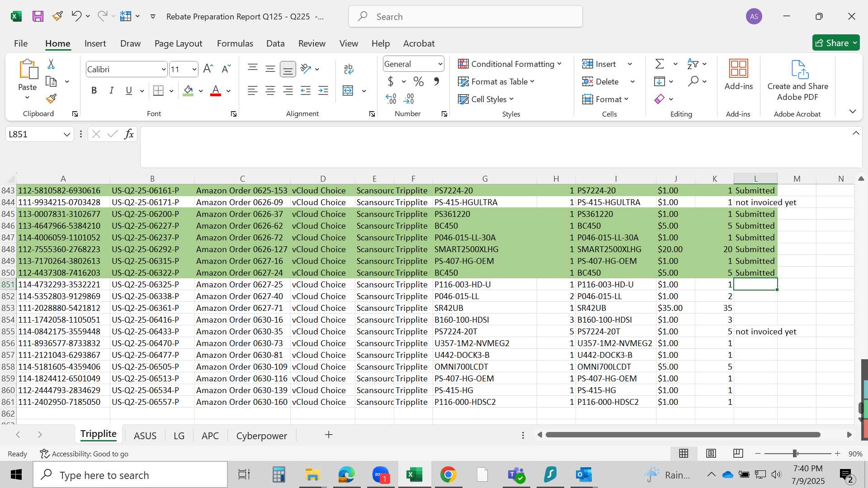The width and height of the screenshot is (868, 488).
Task: Toggle Bottom Align button
Action: pos(288,69)
